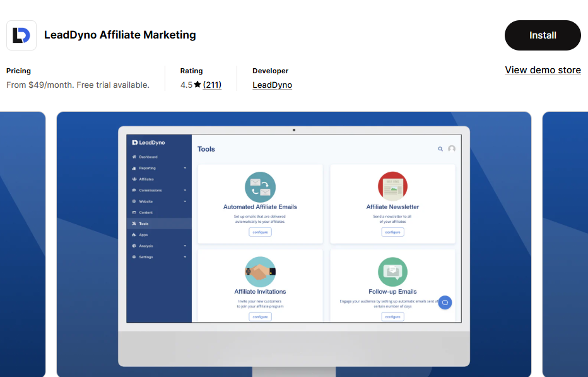Open the 211 reviews link
The height and width of the screenshot is (377, 588).
point(212,85)
